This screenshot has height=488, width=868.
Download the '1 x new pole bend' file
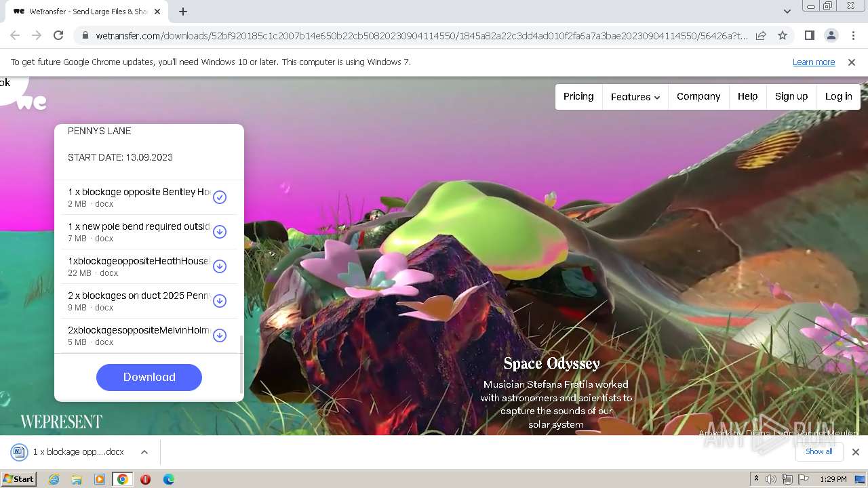(x=220, y=232)
